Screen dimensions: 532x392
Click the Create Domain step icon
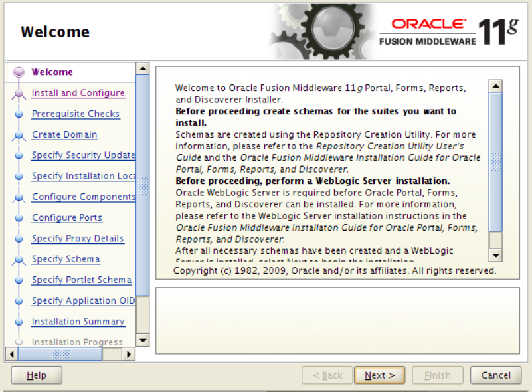click(20, 134)
